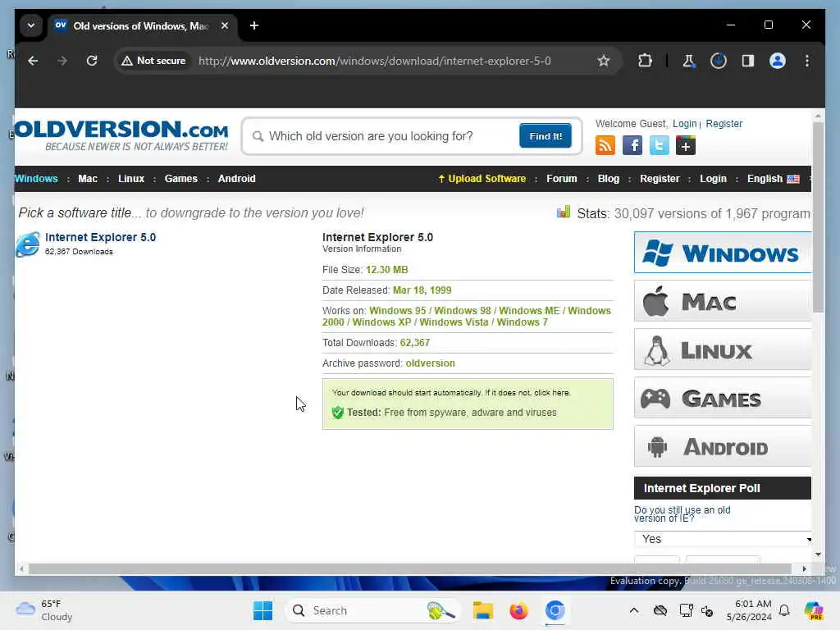
Task: Open the Twitter icon link
Action: click(659, 145)
